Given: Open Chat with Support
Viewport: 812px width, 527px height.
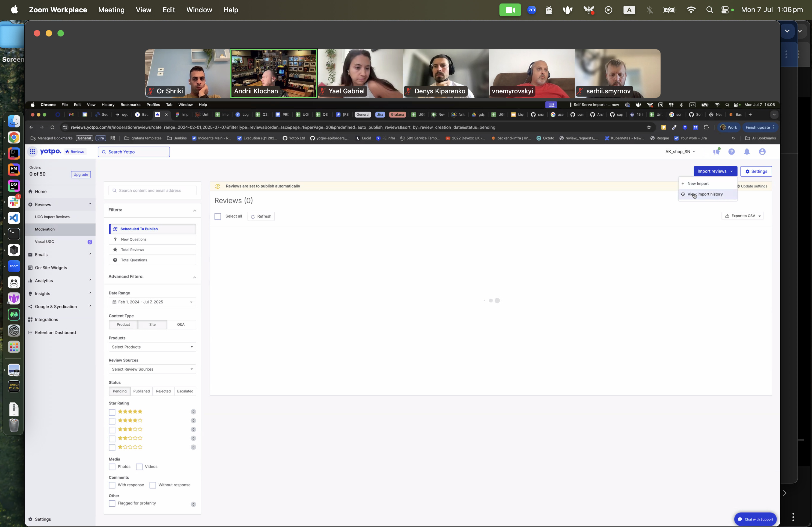Looking at the screenshot, I should [x=755, y=519].
